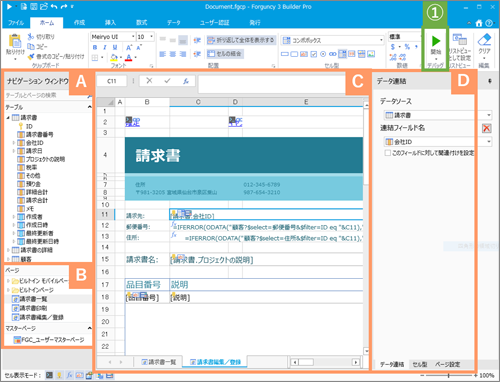Center text horizontally in the ribbon

coord(173,54)
